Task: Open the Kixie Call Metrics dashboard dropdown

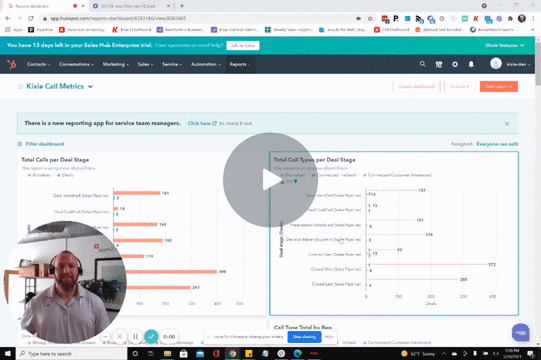Action: [x=90, y=87]
